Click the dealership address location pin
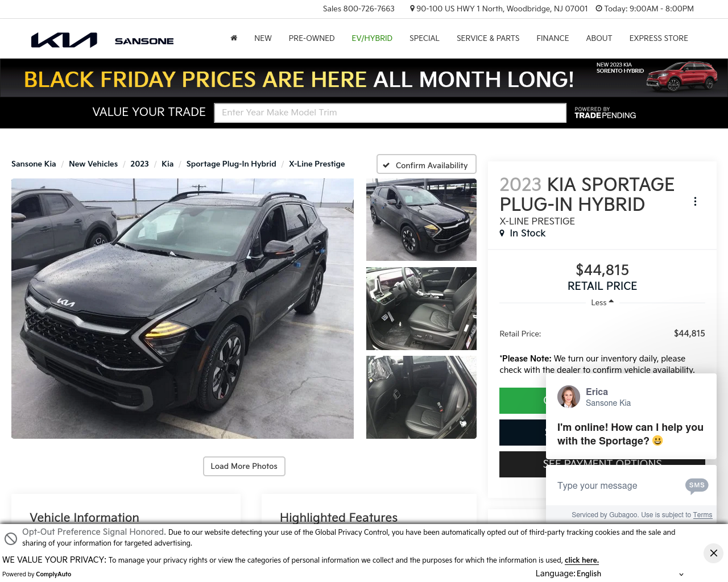728x582 pixels. [x=412, y=9]
